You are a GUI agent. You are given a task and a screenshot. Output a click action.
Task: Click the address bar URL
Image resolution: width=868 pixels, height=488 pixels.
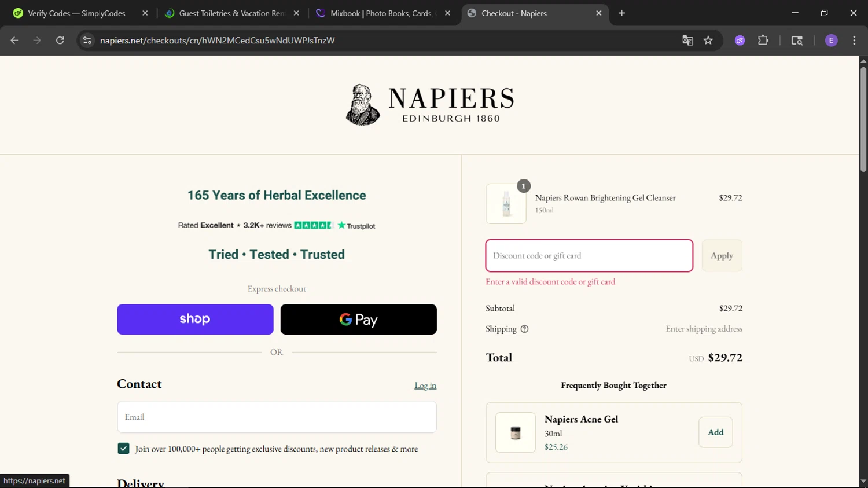[217, 41]
